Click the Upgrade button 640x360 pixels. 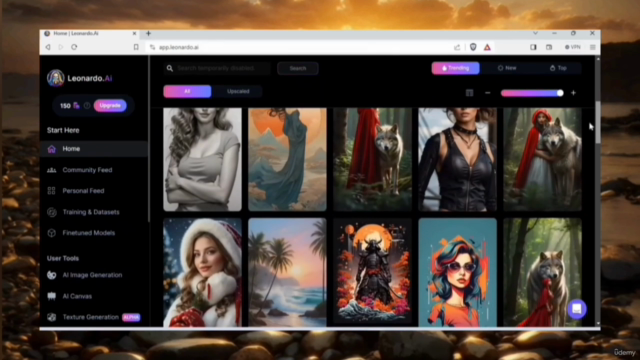point(110,106)
